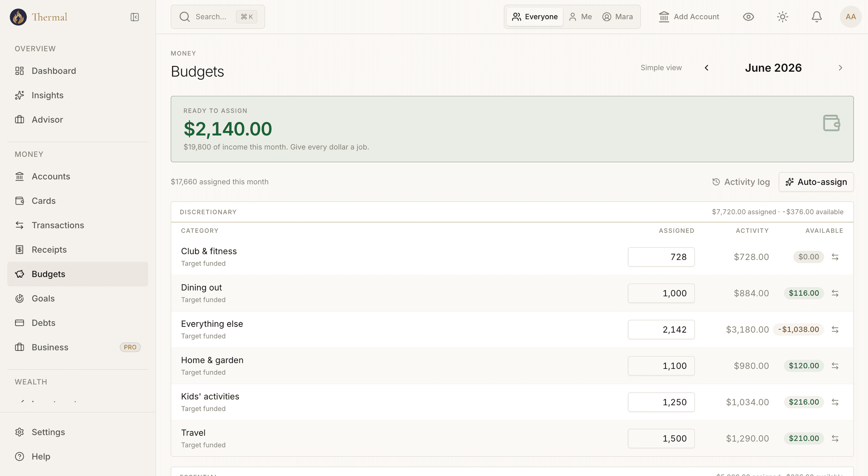
Task: Click the wallet icon in Ready to Assign
Action: pos(831,123)
